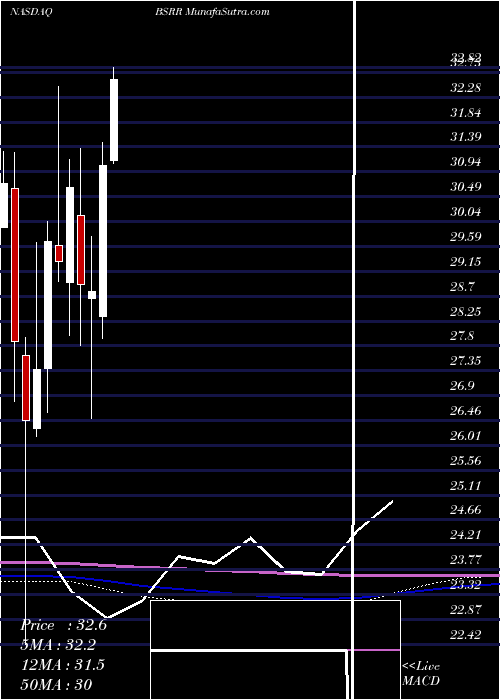Click the NASDAQ exchange label

point(31,12)
